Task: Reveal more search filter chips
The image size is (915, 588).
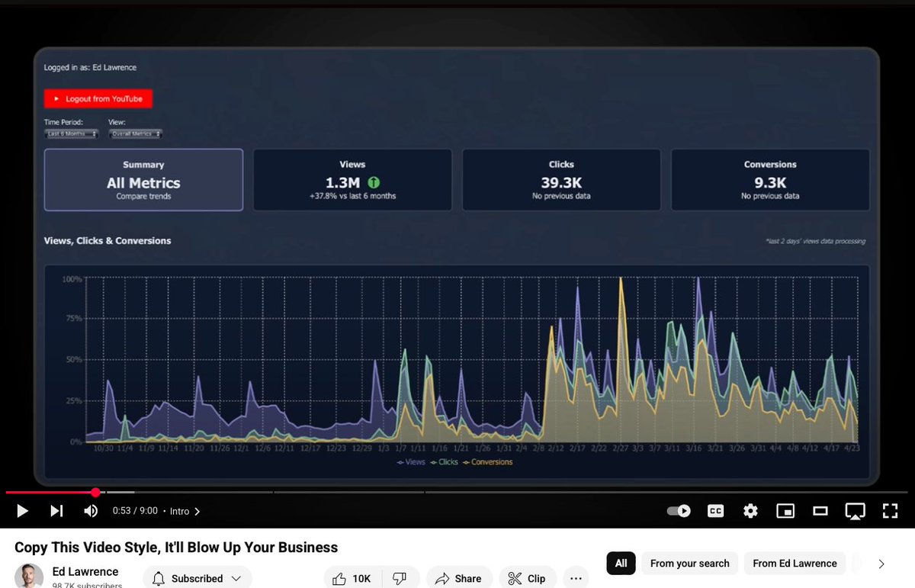Action: click(x=881, y=563)
